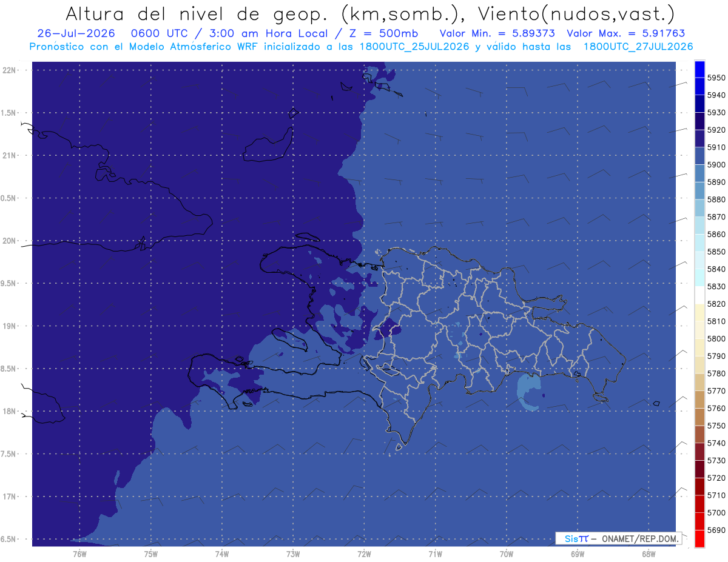Click the 5700 value on color legend
This screenshot has width=728, height=562.
pos(716,512)
